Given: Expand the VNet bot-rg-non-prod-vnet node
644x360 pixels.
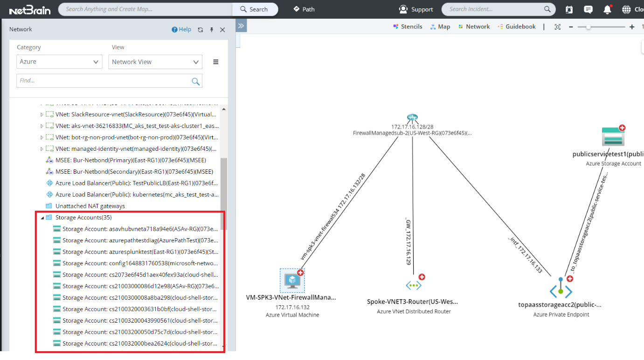Looking at the screenshot, I should click(x=42, y=137).
